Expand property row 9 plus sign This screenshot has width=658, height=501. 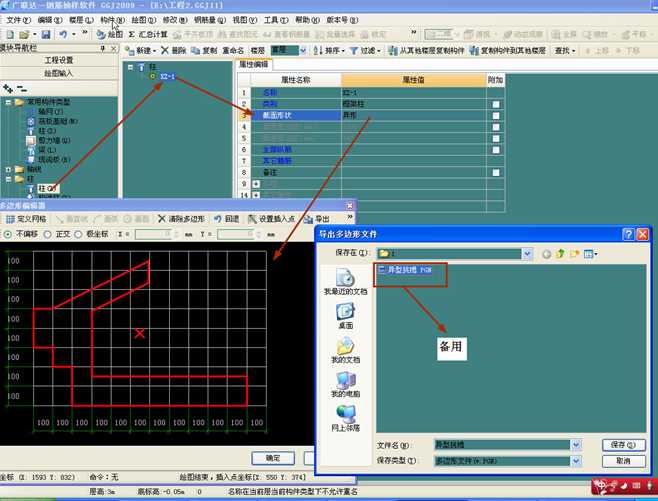(x=256, y=184)
